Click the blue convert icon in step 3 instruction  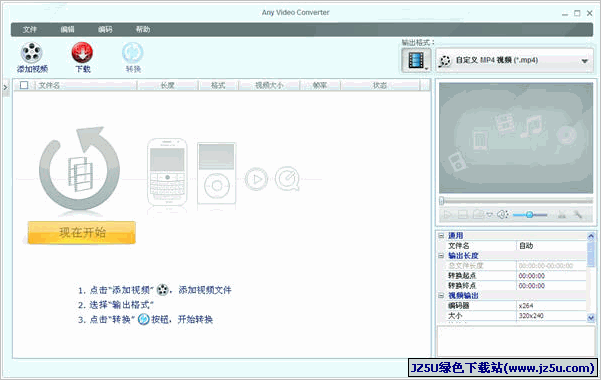coord(143,319)
